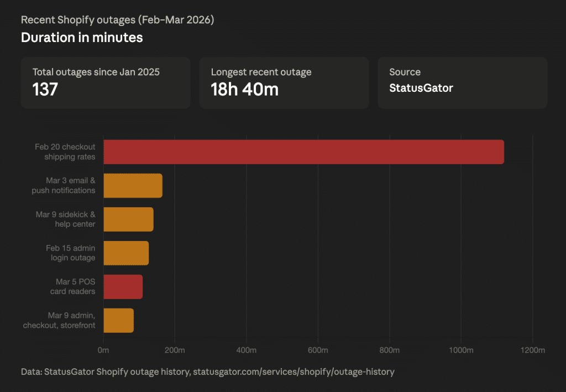Click the 'Longest recent outage' label
Screen dimensions: 566x392
(261, 72)
